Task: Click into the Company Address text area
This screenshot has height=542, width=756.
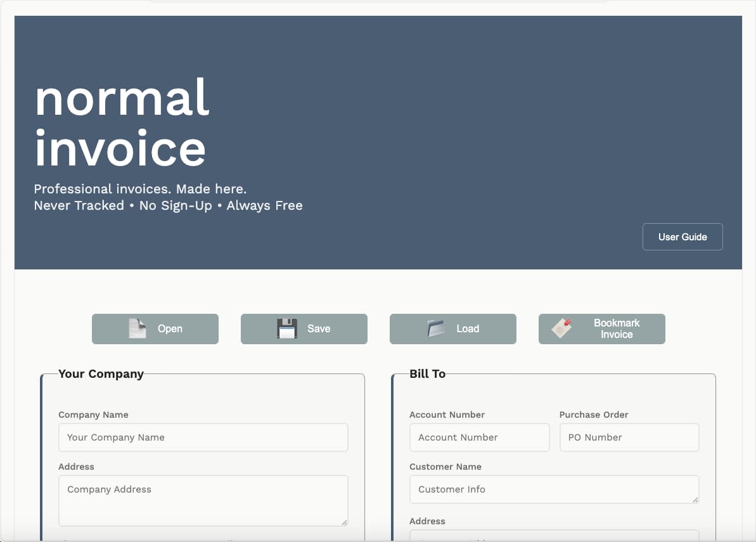Action: point(203,500)
